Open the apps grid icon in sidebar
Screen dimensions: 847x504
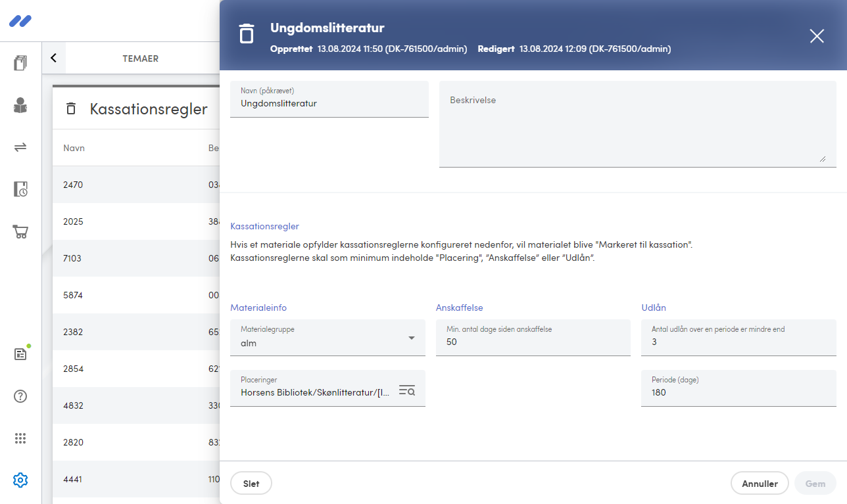(x=20, y=438)
